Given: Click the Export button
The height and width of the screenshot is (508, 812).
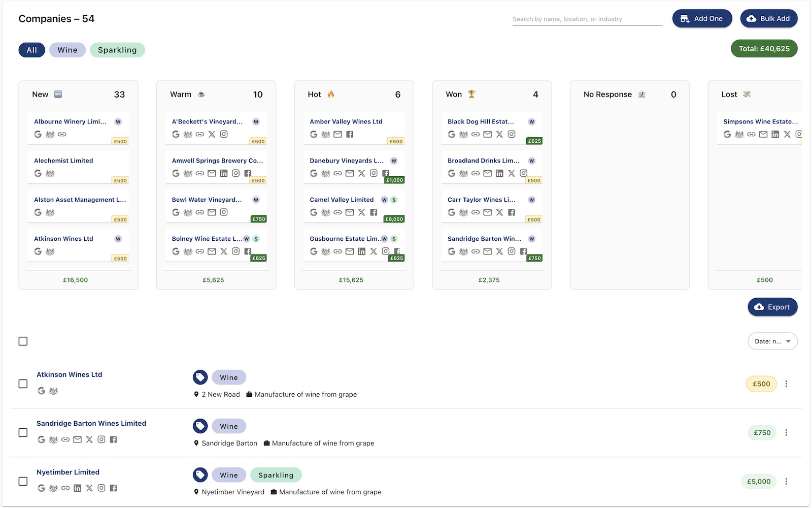Looking at the screenshot, I should tap(772, 307).
